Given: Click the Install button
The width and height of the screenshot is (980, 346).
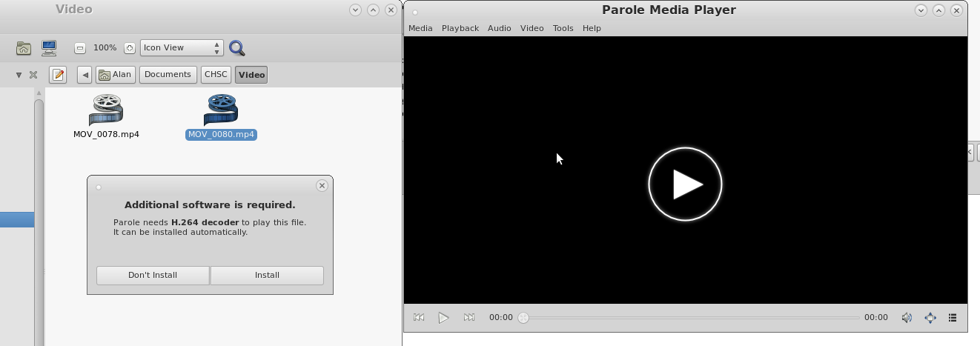Looking at the screenshot, I should pyautogui.click(x=267, y=275).
